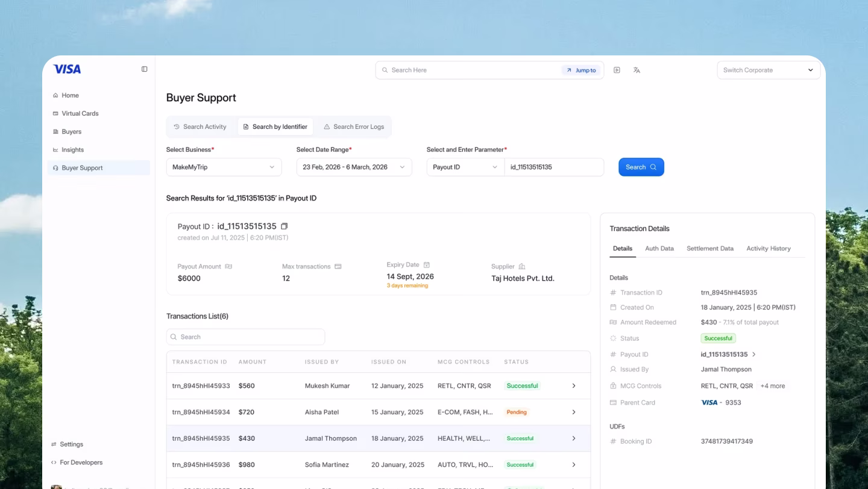Click the blue Search button
The image size is (868, 489).
tap(641, 167)
